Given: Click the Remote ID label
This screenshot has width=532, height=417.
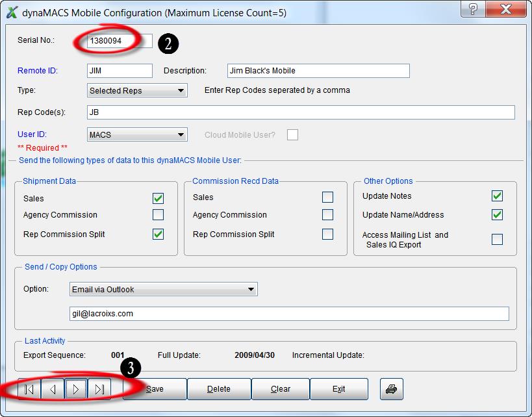Looking at the screenshot, I should pyautogui.click(x=38, y=71).
